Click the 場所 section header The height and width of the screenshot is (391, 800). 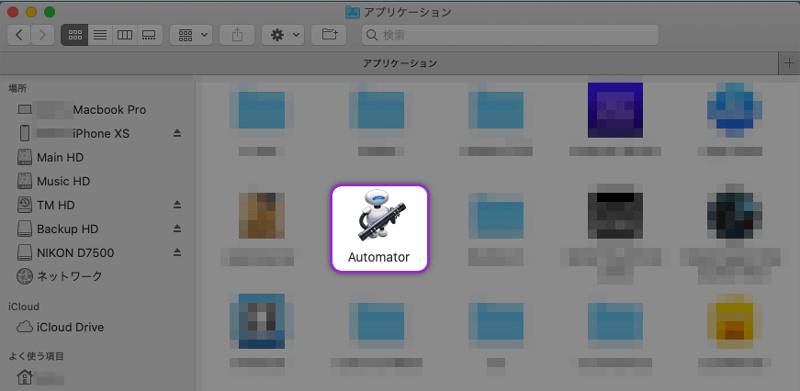click(17, 89)
